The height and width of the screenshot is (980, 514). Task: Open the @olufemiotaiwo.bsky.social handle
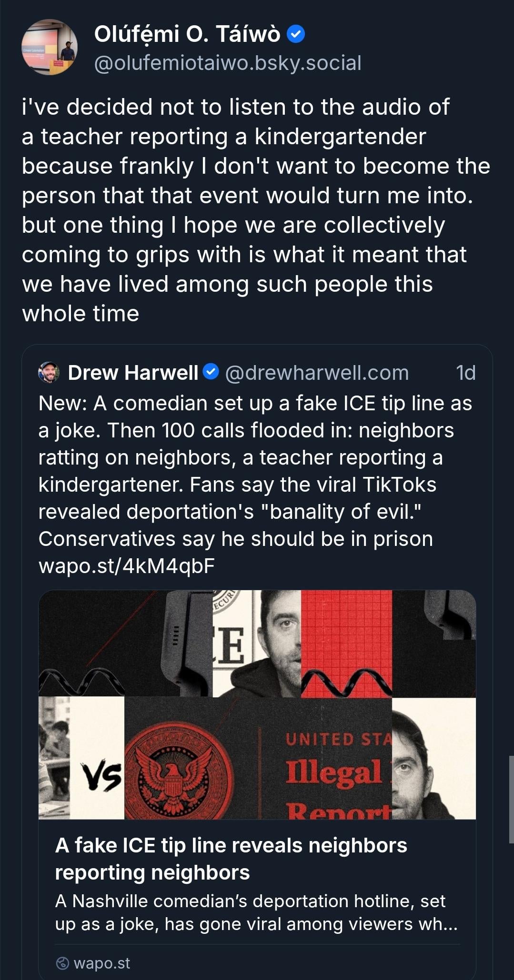[227, 63]
